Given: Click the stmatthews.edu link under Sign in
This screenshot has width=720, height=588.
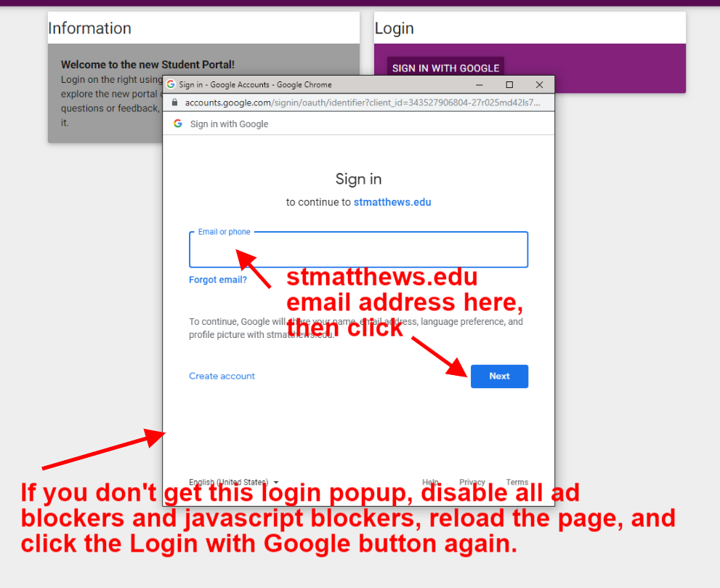Looking at the screenshot, I should [x=392, y=202].
